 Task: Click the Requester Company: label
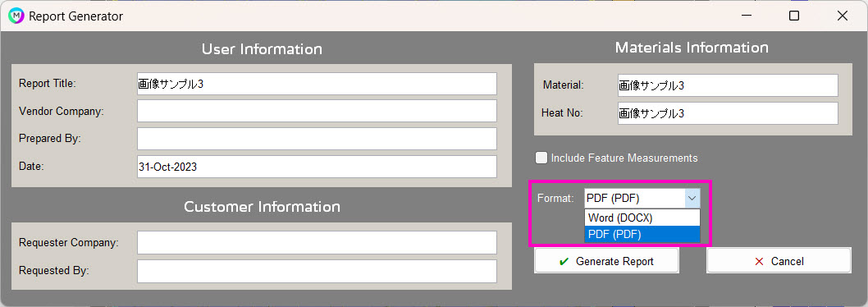tap(68, 243)
